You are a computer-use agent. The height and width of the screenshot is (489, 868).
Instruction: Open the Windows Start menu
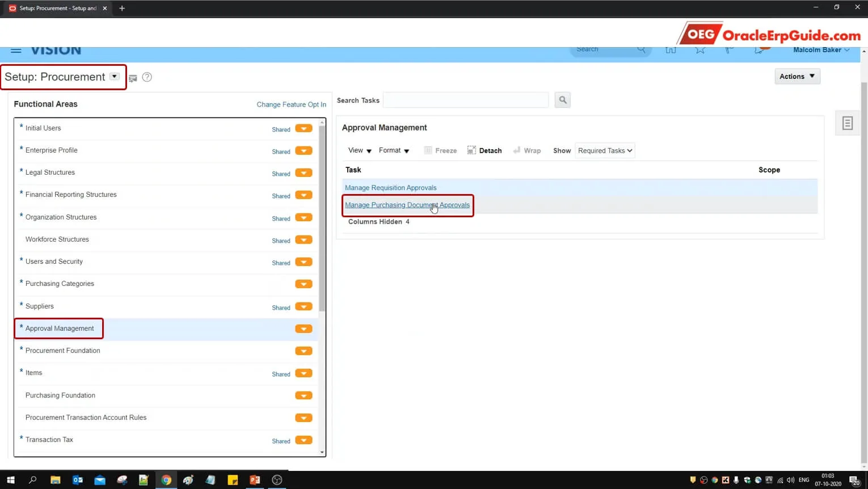pos(10,480)
